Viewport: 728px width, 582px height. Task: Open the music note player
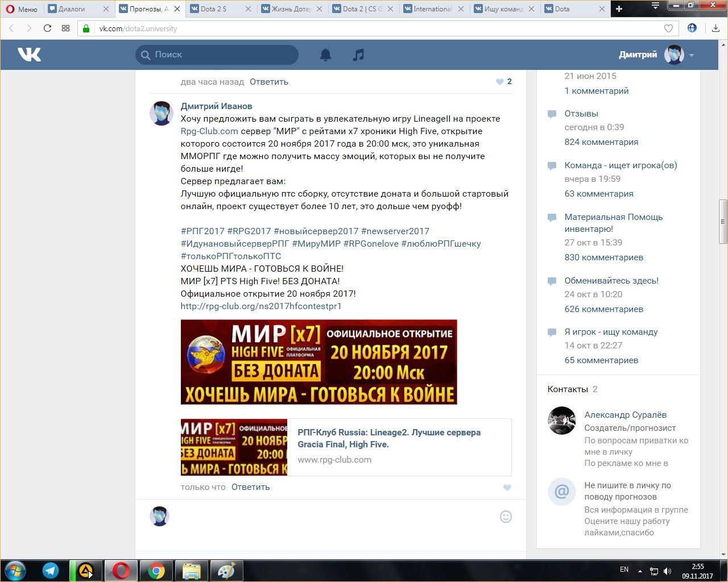click(x=358, y=55)
